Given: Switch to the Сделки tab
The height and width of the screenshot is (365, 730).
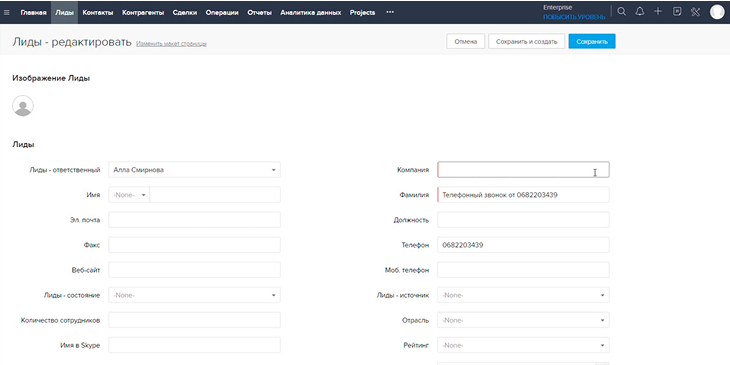Looking at the screenshot, I should (x=185, y=13).
